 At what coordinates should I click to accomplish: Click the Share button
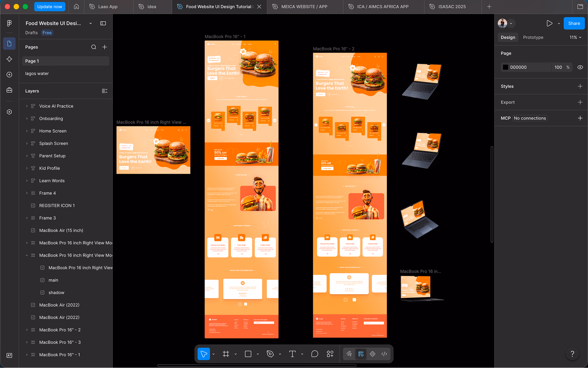(574, 23)
